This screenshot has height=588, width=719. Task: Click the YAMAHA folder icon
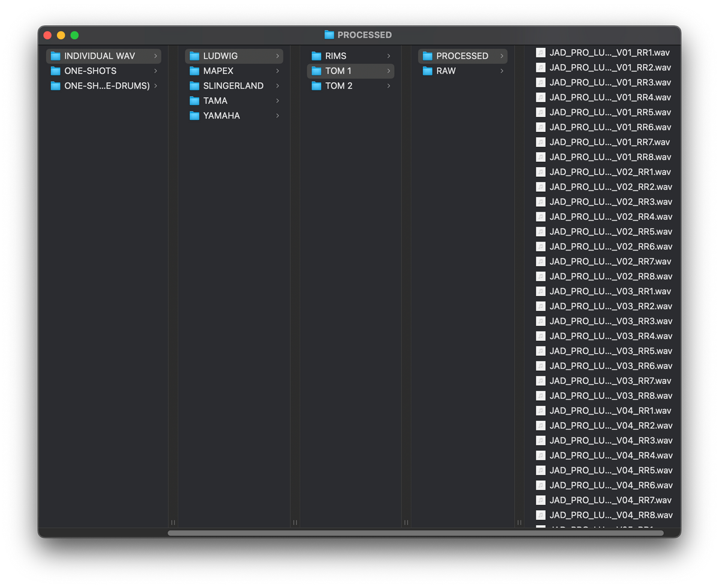(194, 116)
